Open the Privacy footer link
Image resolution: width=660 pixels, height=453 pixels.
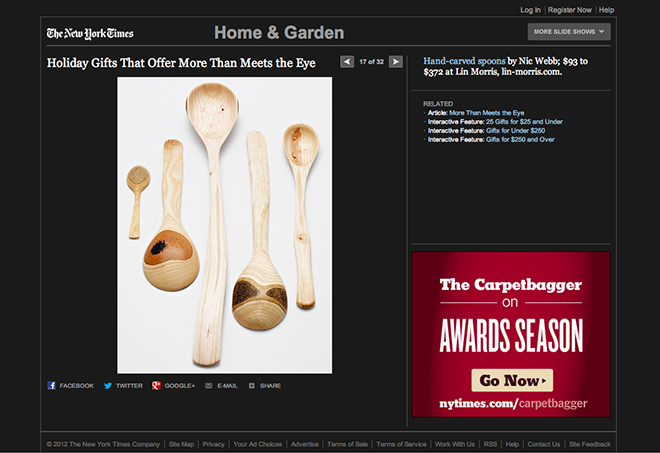pos(213,444)
